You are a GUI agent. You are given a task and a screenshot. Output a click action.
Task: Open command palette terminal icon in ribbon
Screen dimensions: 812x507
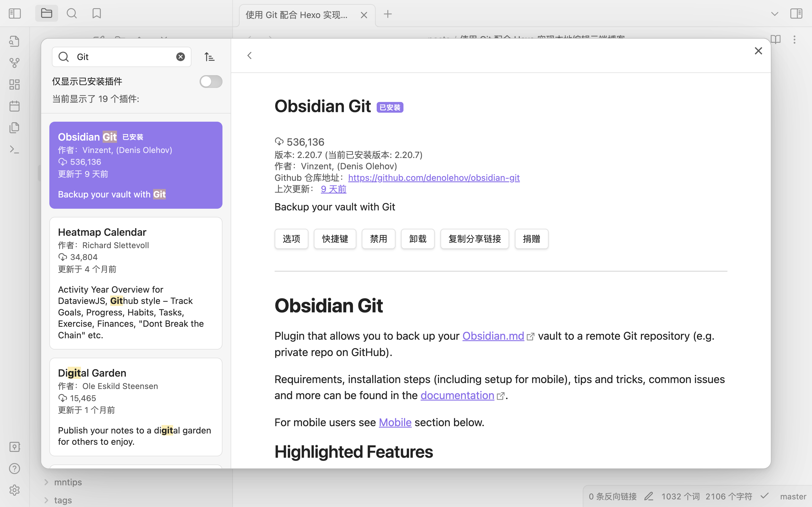pos(14,149)
